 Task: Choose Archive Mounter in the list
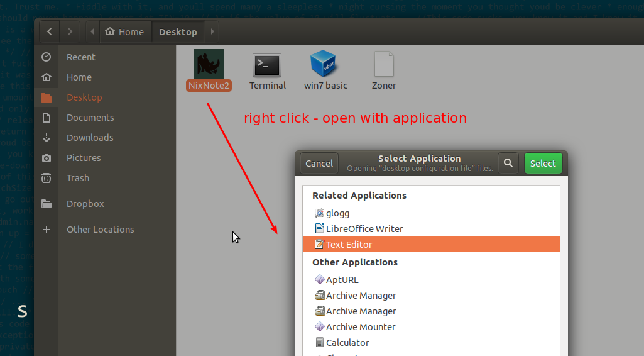pyautogui.click(x=361, y=327)
